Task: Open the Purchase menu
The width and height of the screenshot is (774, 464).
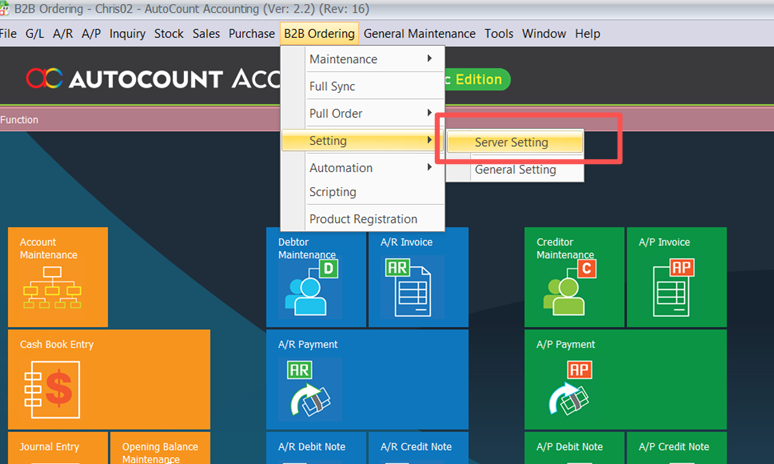Action: [252, 34]
